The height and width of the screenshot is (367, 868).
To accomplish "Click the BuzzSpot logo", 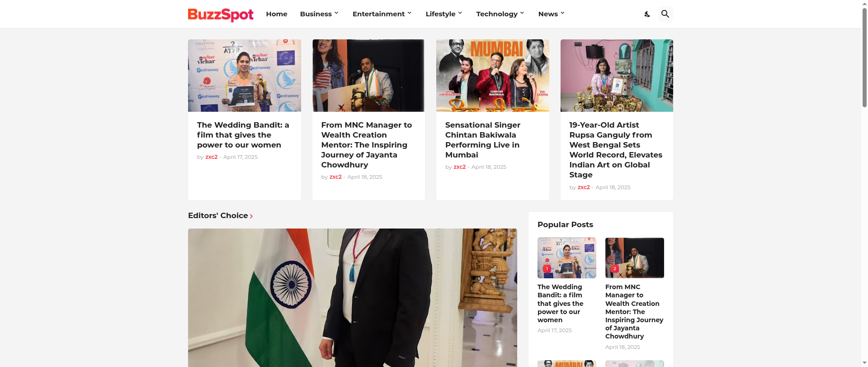I will click(221, 14).
